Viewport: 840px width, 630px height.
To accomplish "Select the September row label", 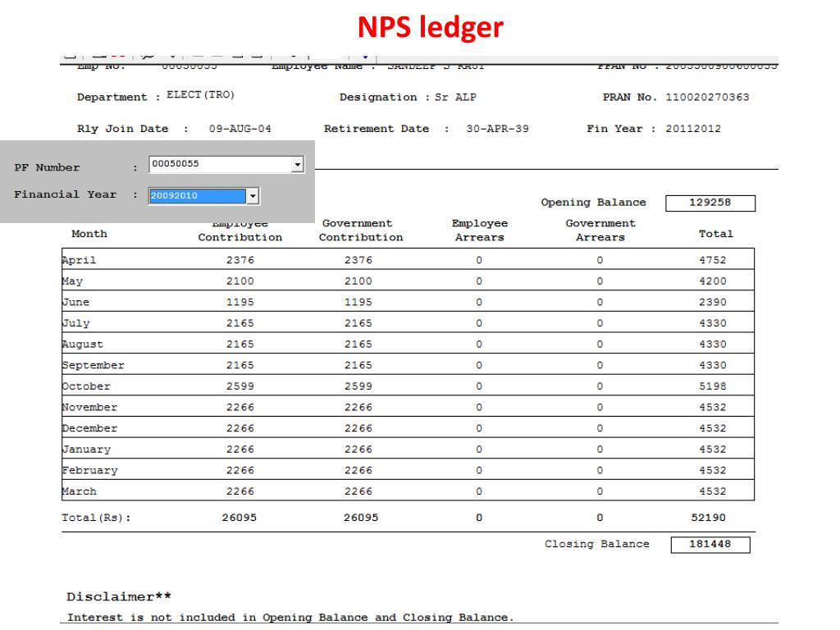I will [x=94, y=365].
